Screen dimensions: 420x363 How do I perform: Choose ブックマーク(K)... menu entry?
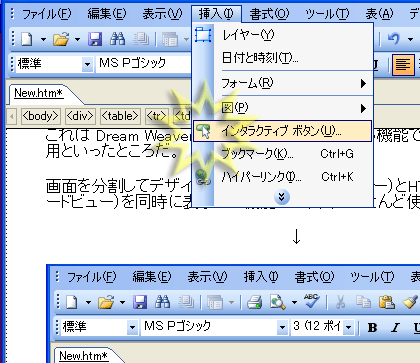[x=282, y=154]
